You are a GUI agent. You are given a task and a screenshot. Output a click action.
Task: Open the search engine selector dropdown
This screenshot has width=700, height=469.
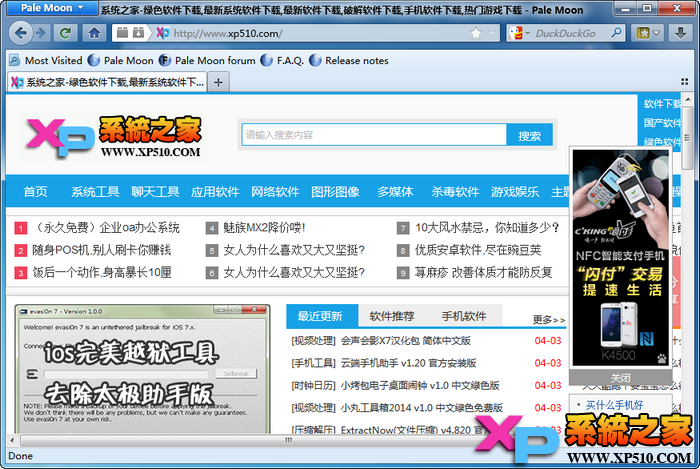(519, 33)
